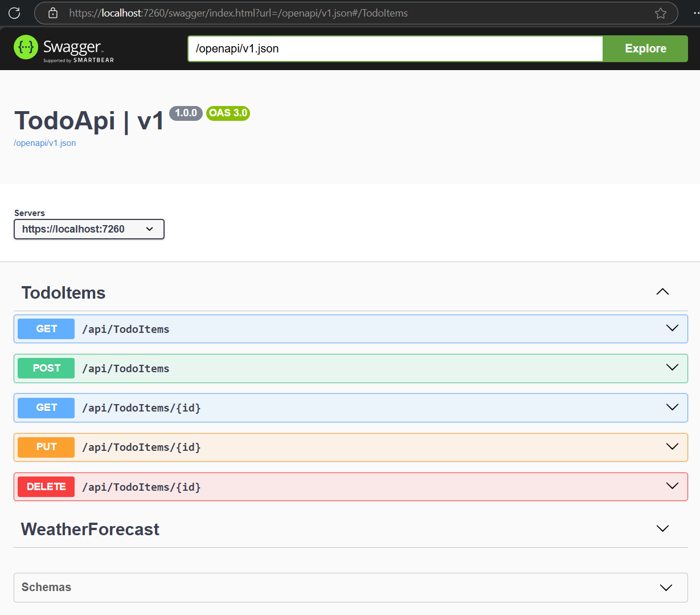Viewport: 700px width, 615px height.
Task: Collapse the TodoItems section
Action: coord(662,291)
